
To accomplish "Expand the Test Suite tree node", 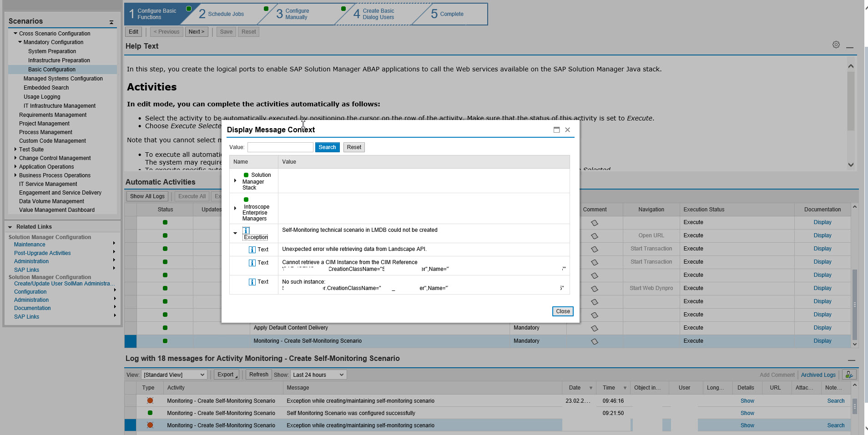I will pyautogui.click(x=15, y=149).
